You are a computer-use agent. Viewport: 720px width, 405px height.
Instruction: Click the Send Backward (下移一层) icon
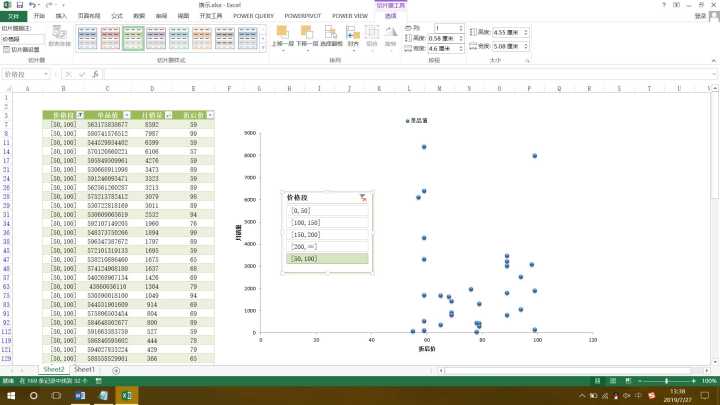coord(308,35)
